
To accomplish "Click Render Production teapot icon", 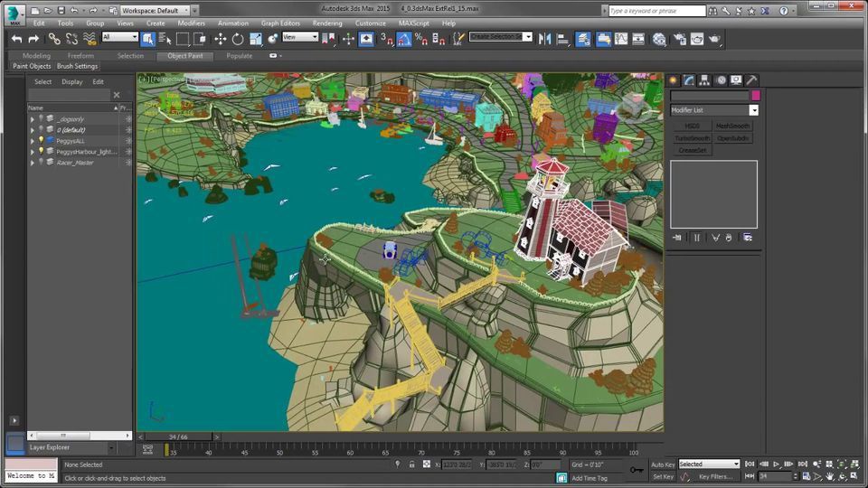I will pyautogui.click(x=714, y=39).
